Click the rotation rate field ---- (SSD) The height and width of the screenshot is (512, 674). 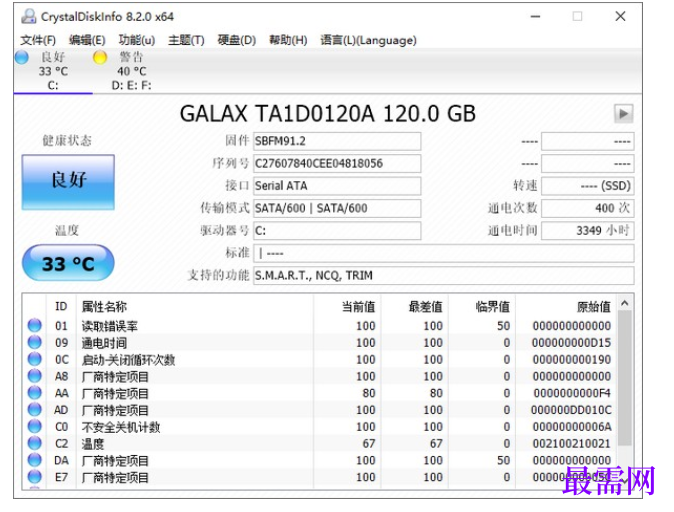click(x=588, y=186)
